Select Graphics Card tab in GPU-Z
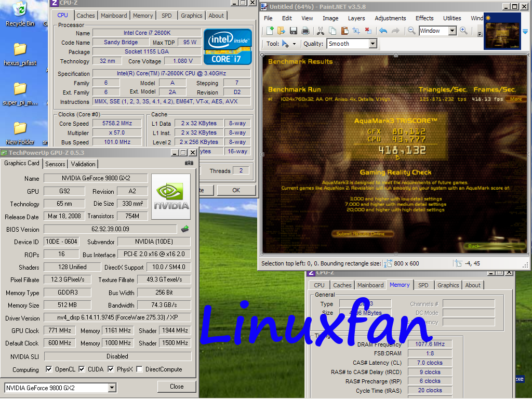 [x=22, y=163]
